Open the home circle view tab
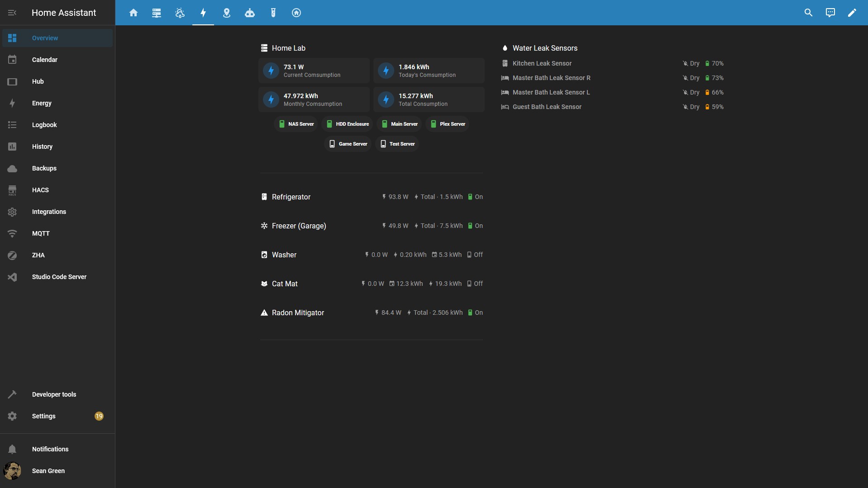This screenshot has height=488, width=868. tap(296, 13)
